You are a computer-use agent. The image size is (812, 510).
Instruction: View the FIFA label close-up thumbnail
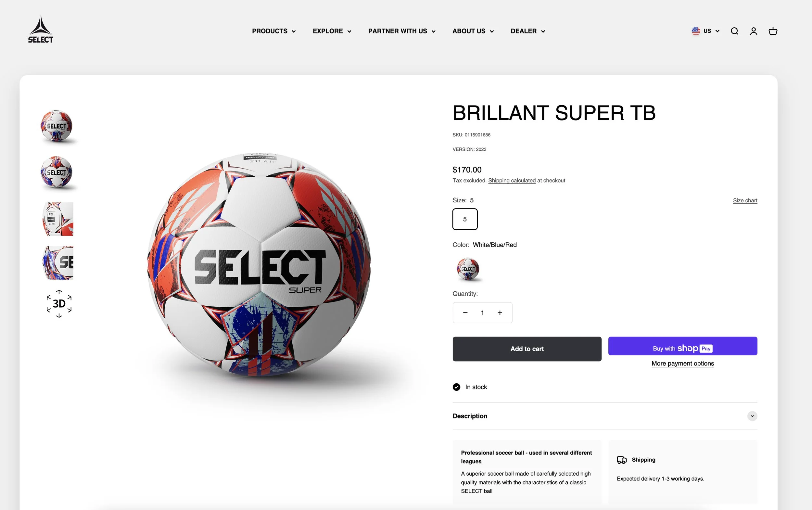[x=58, y=219]
